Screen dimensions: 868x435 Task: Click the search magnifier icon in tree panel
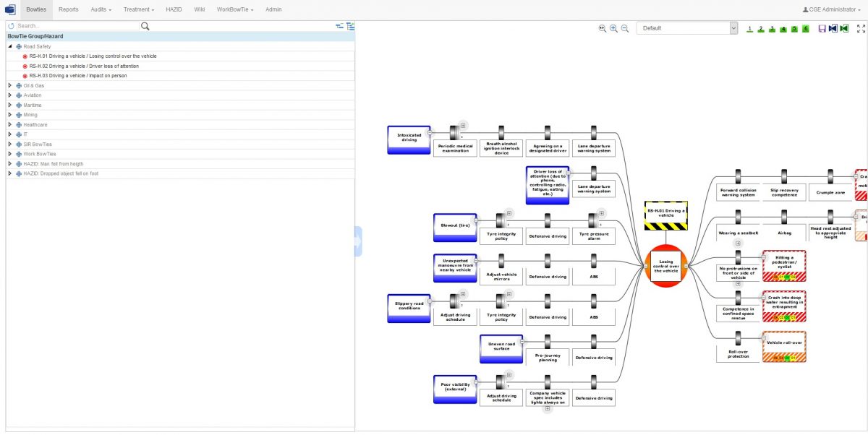[145, 26]
